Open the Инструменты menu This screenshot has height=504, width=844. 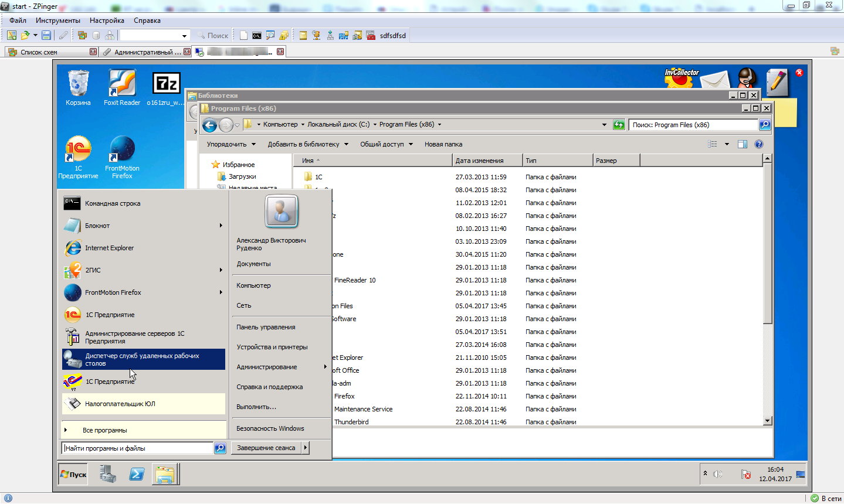tap(57, 21)
